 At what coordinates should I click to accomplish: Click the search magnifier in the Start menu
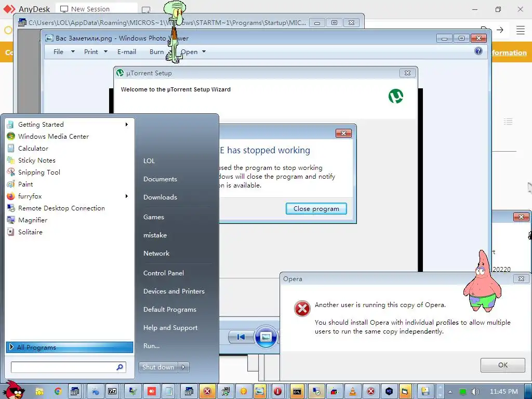(x=120, y=367)
